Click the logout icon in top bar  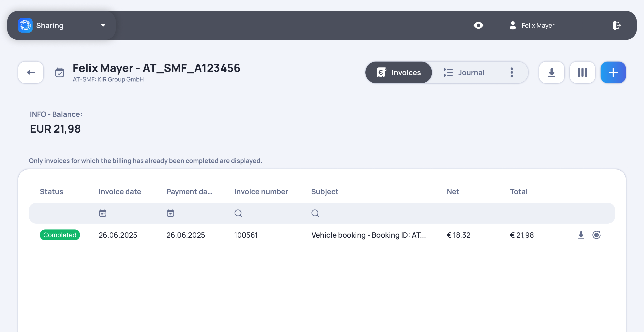coord(617,25)
